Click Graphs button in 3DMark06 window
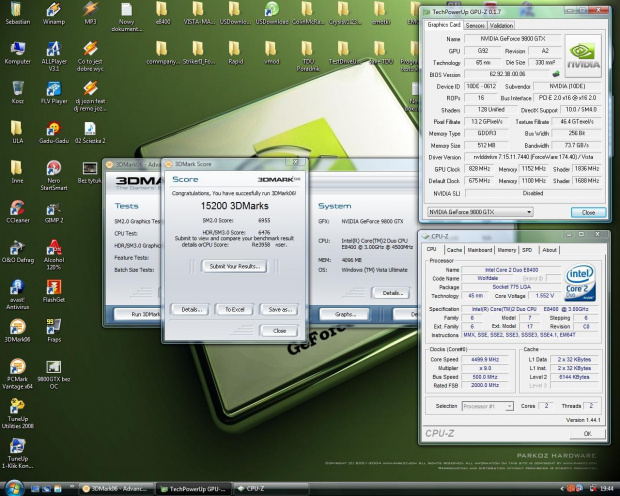Image resolution: width=620 pixels, height=496 pixels. 344,314
